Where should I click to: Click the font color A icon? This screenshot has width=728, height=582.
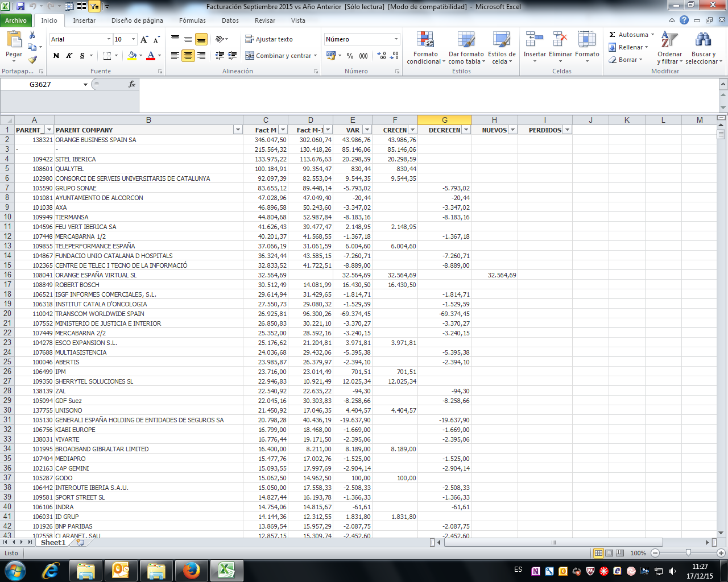[151, 56]
